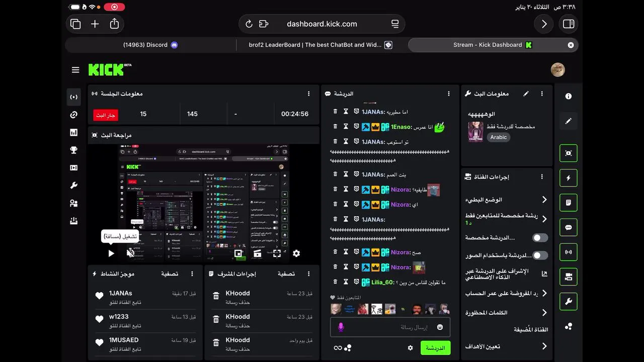Click filter in activity summary panel
The height and width of the screenshot is (362, 644).
pyautogui.click(x=170, y=274)
